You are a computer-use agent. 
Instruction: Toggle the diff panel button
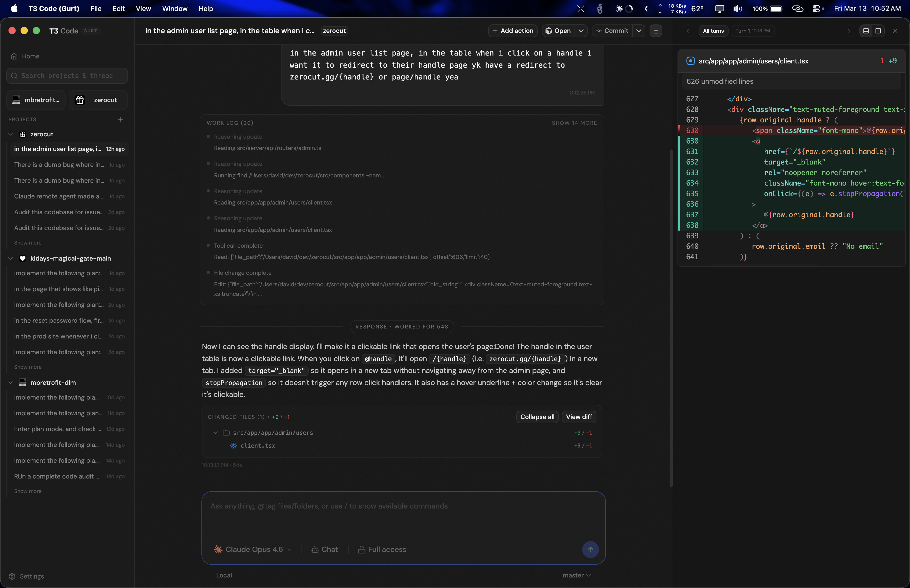click(656, 31)
